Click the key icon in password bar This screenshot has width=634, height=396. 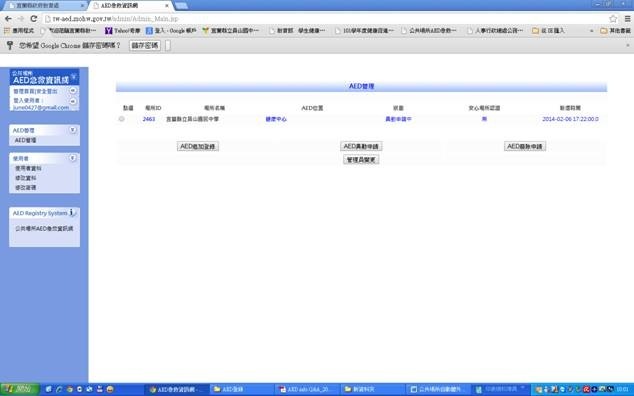[10, 45]
